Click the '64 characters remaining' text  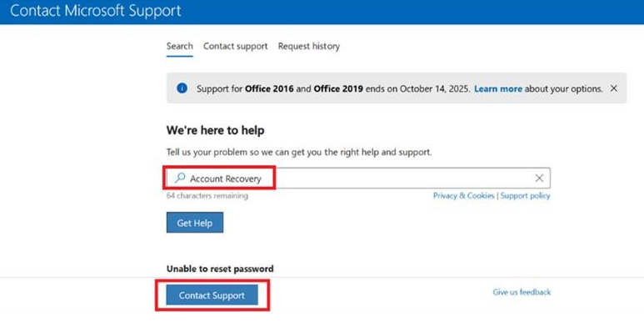pyautogui.click(x=207, y=196)
